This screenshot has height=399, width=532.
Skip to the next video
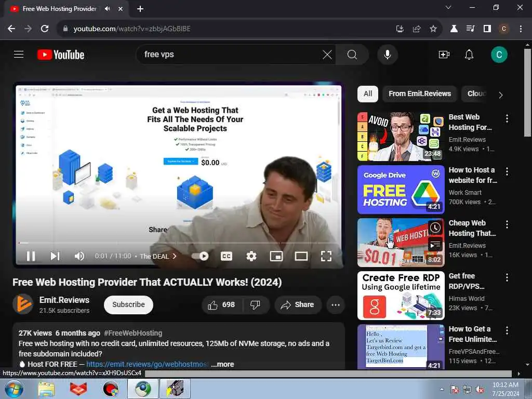55,256
